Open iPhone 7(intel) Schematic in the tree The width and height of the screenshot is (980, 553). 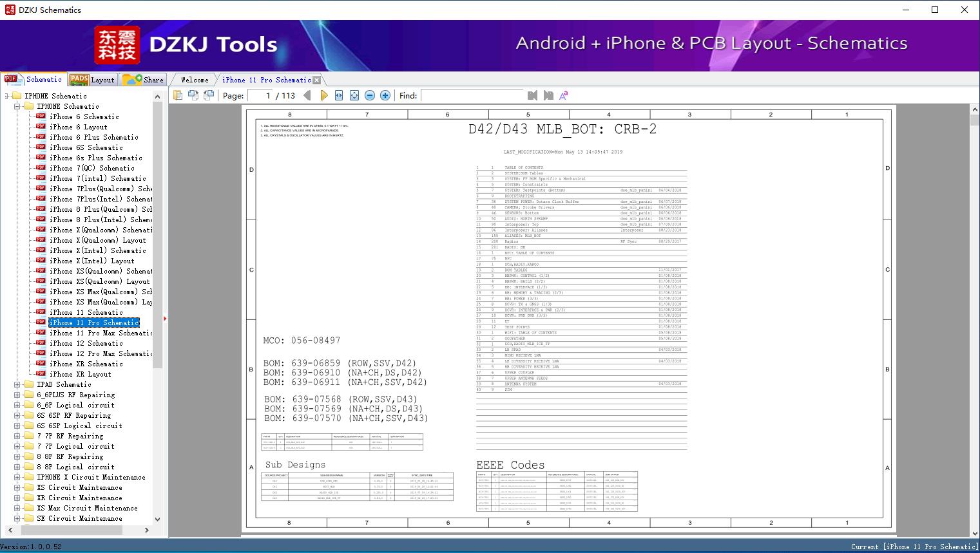point(98,178)
